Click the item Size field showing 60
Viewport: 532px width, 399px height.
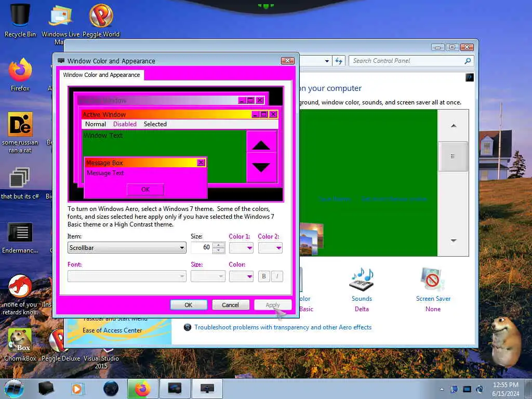point(202,247)
